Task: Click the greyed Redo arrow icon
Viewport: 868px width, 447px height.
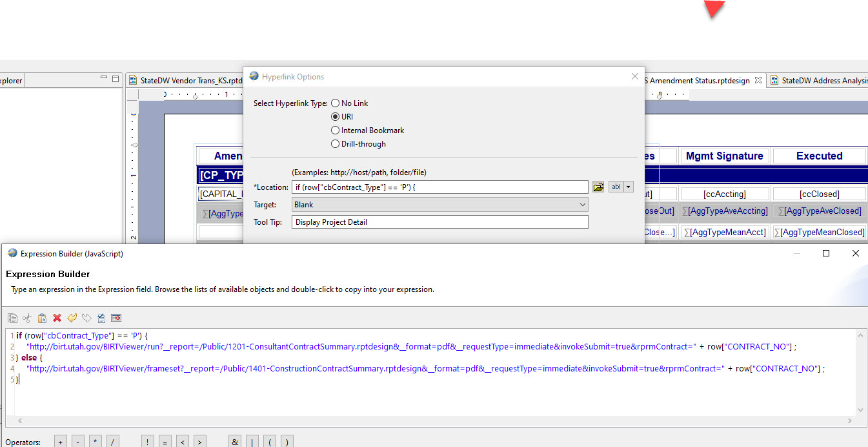Action: pos(86,318)
